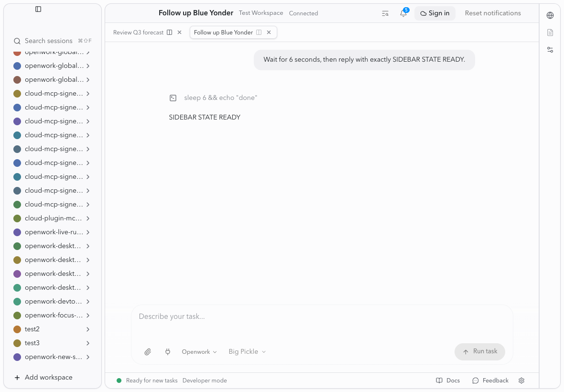Select the cloud-mcp-signe… row with purple avatar

click(52, 121)
